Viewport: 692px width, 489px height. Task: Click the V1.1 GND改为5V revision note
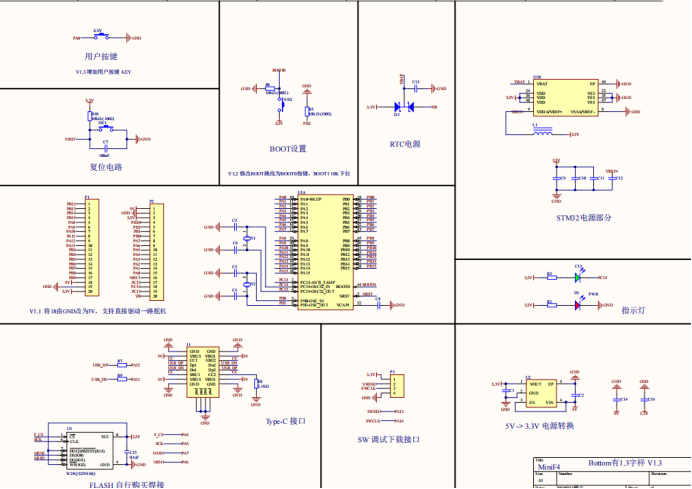point(98,311)
